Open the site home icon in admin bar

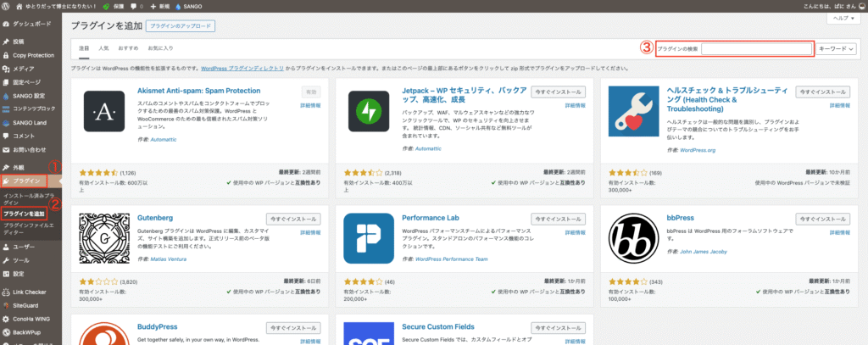(20, 6)
